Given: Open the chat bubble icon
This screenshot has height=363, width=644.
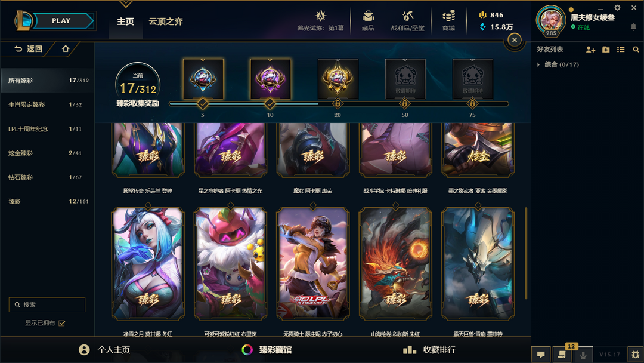Looking at the screenshot, I should (x=541, y=355).
